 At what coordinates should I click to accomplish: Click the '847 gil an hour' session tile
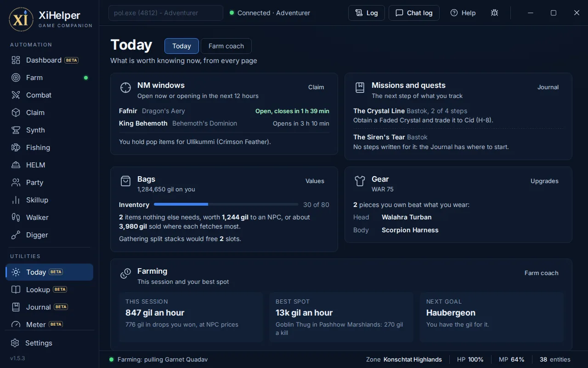point(191,317)
